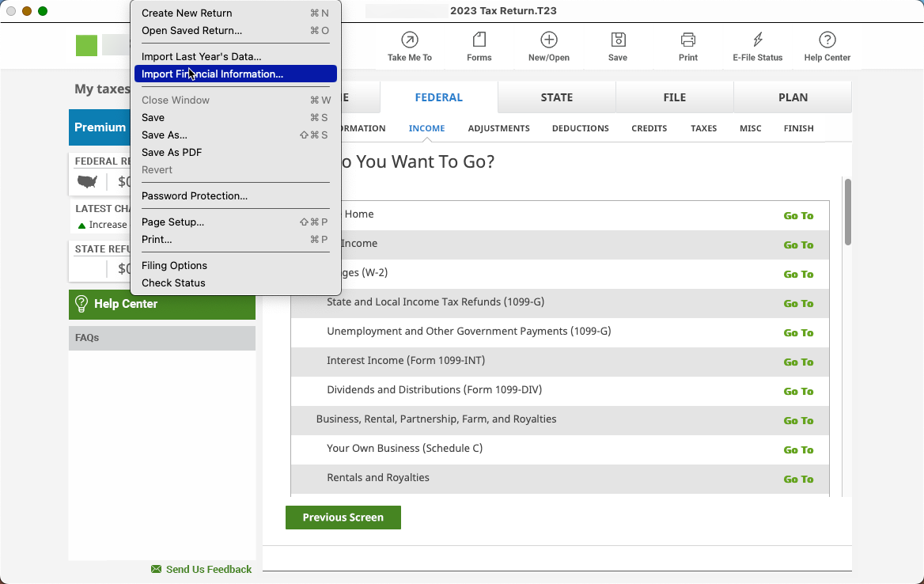This screenshot has width=924, height=584.
Task: Switch to the PLAN tab
Action: [792, 97]
